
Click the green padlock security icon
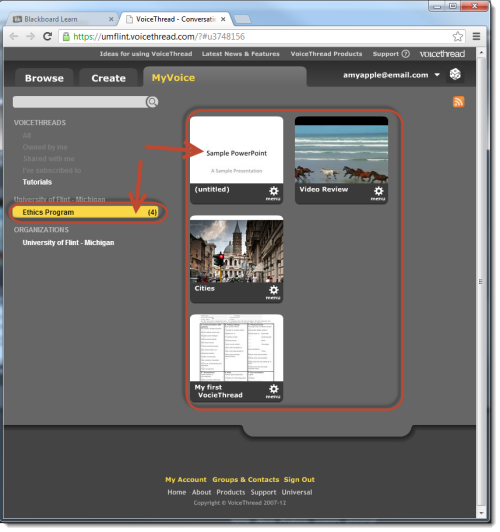(x=66, y=36)
